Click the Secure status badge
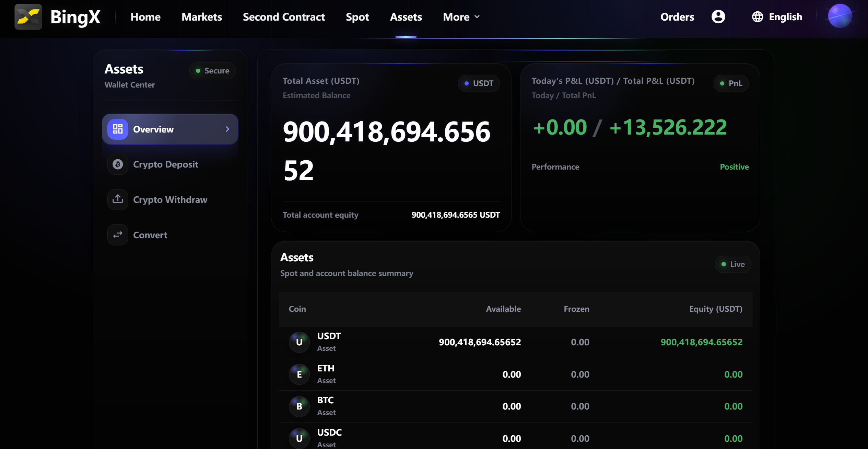The height and width of the screenshot is (449, 868). pos(213,71)
